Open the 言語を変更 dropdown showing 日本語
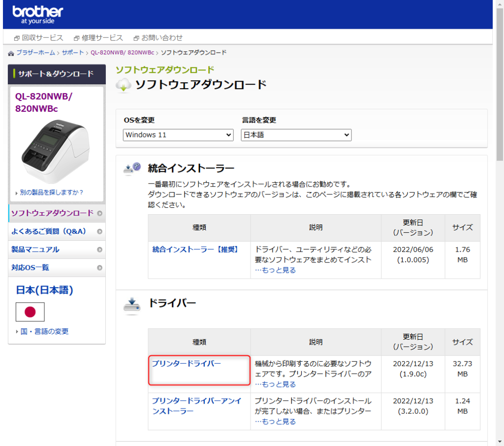The height and width of the screenshot is (446, 504). (296, 135)
